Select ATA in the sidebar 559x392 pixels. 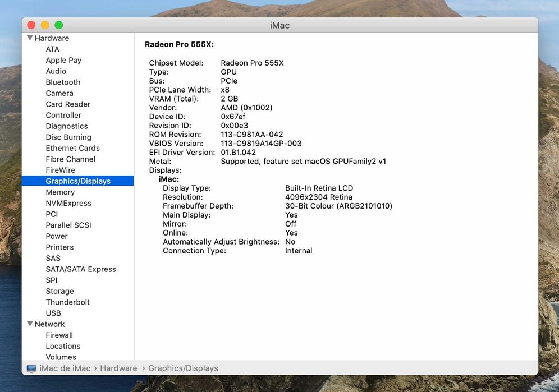click(52, 49)
